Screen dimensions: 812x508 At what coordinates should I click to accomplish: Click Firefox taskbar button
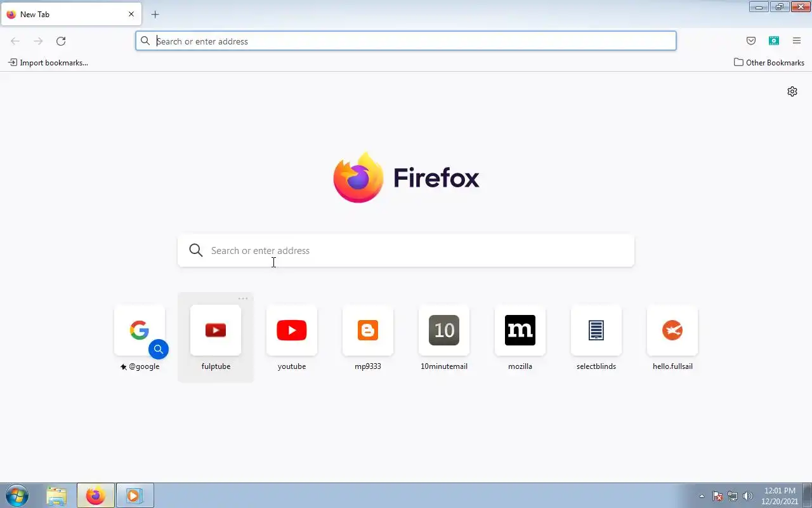point(96,495)
